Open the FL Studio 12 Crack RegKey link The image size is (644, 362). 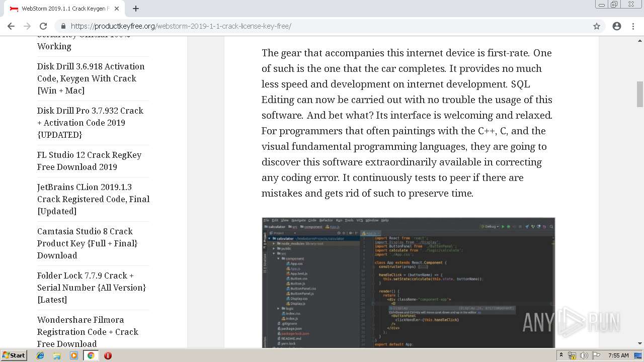89,161
